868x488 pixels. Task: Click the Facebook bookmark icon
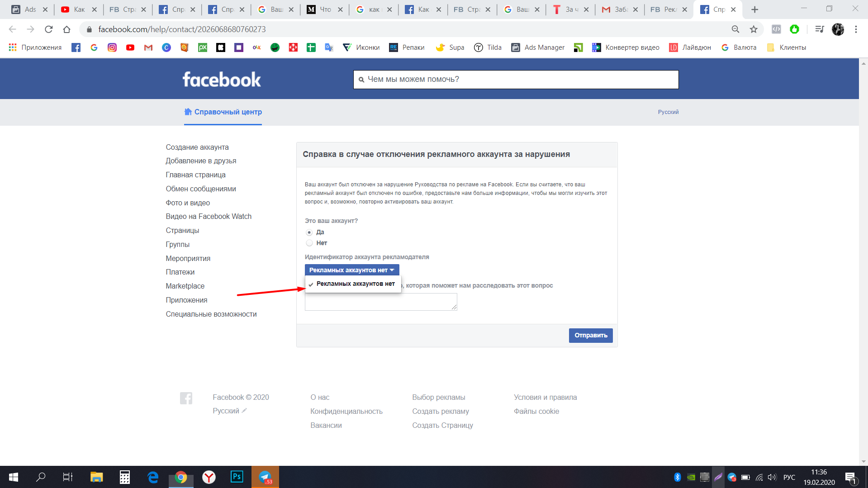(76, 47)
